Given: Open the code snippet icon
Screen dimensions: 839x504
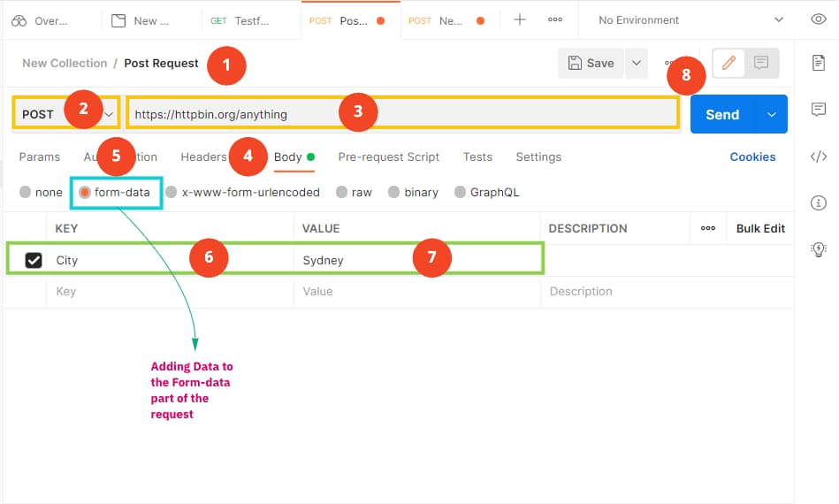Looking at the screenshot, I should click(818, 157).
